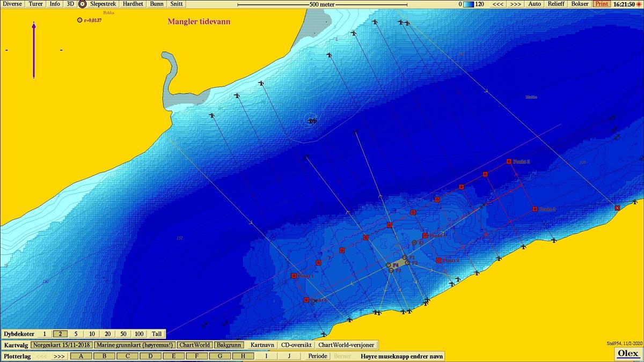Go to next plotter layers with >>>
Viewport: 644px width, 362px height.
point(59,356)
